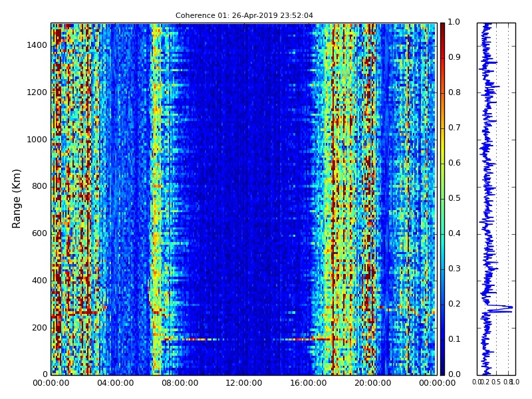Click the colorbar 0.7 tick label
The height and width of the screenshot is (399, 532).
[x=454, y=128]
